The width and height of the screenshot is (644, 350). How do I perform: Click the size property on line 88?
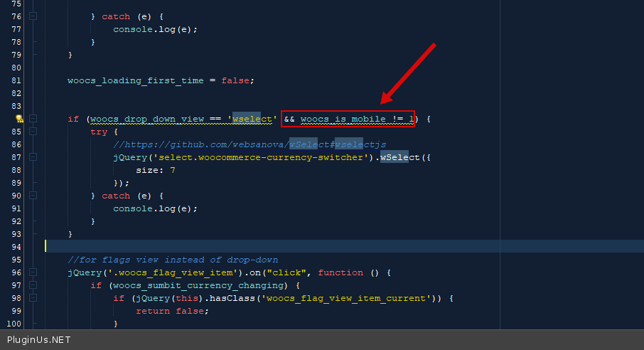coord(147,170)
